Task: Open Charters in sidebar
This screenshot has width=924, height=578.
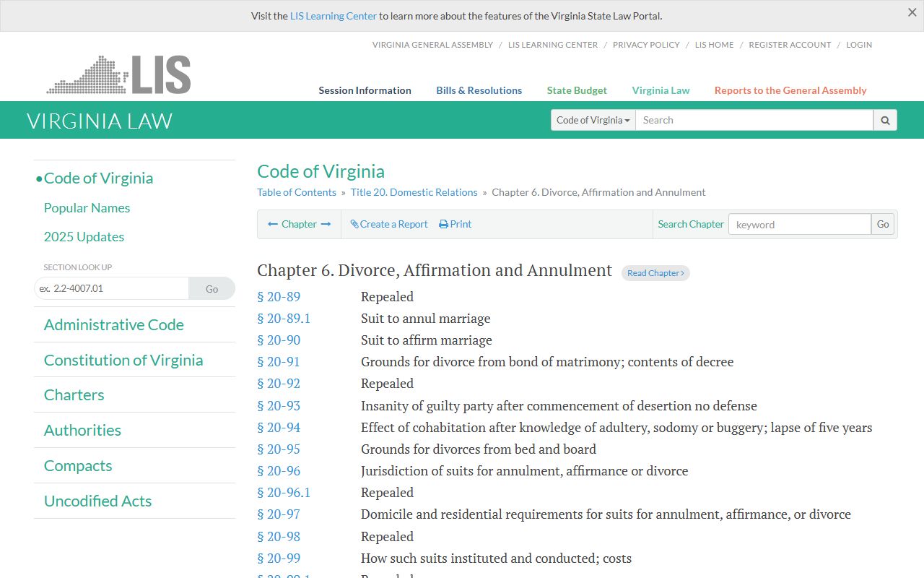Action: 74,394
